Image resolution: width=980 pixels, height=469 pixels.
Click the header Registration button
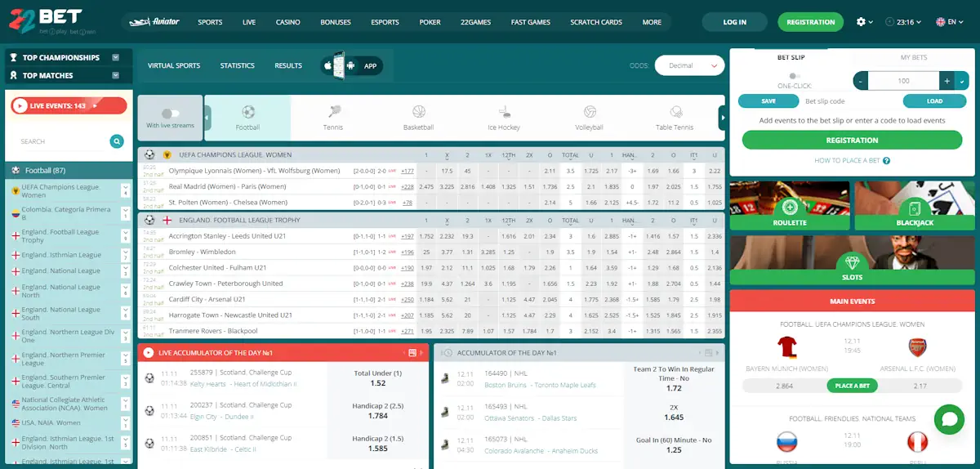click(811, 22)
